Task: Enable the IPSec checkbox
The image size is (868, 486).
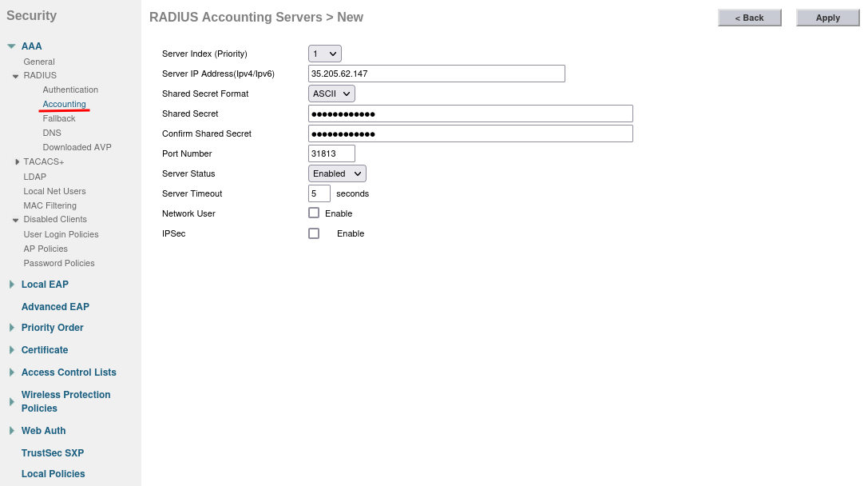Action: [314, 233]
